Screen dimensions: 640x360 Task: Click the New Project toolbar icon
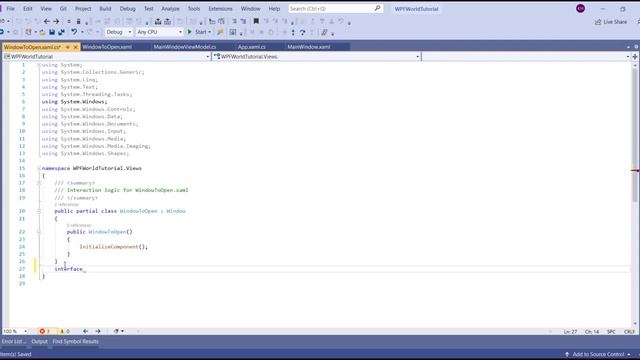tap(28, 32)
